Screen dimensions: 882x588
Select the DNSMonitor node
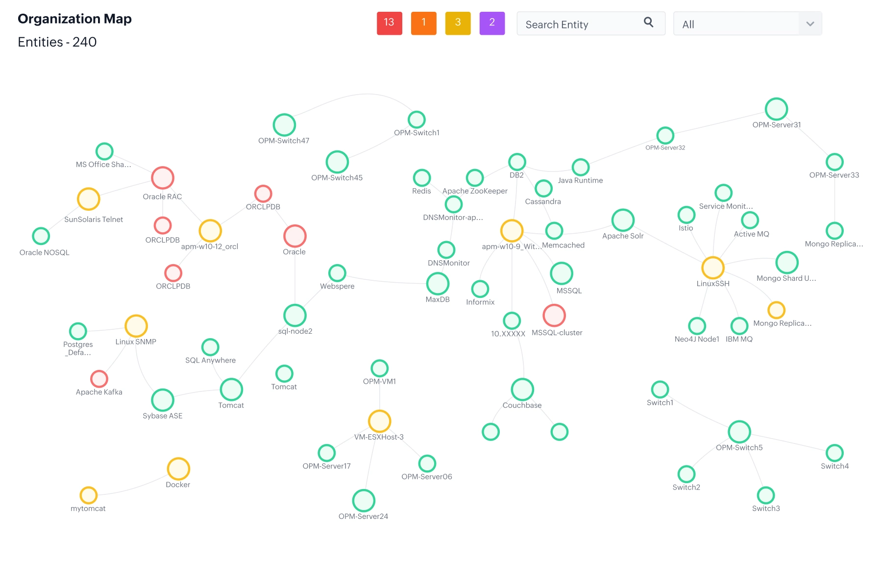tap(446, 250)
